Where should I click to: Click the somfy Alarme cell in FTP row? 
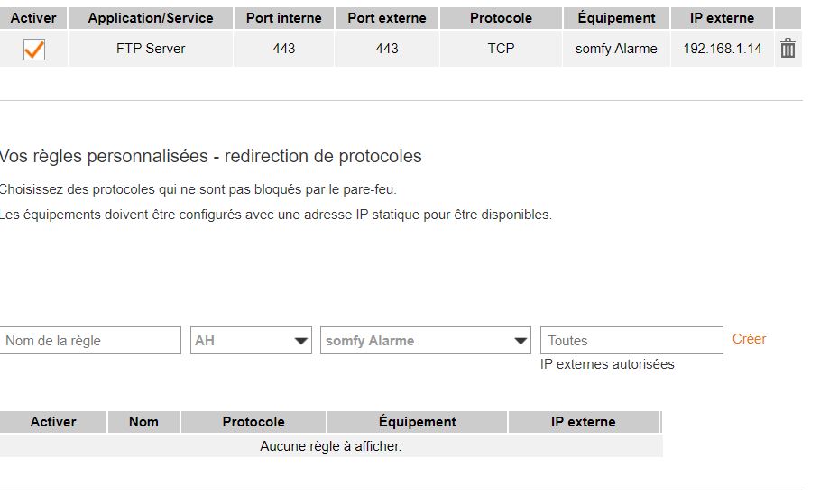coord(616,49)
